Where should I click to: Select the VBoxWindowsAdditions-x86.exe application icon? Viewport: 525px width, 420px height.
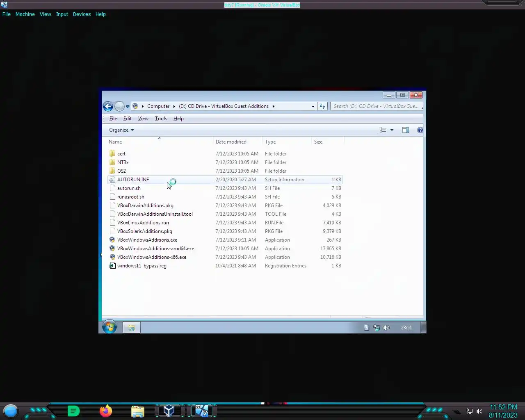click(112, 257)
